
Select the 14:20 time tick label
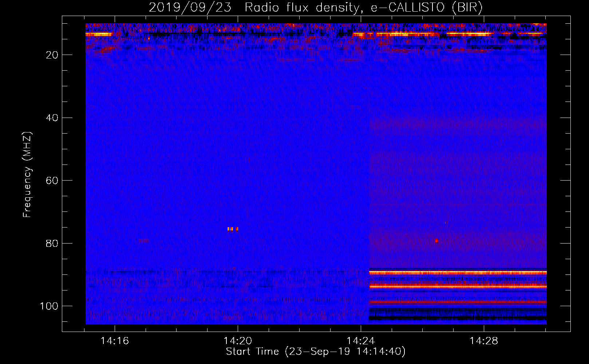238,341
